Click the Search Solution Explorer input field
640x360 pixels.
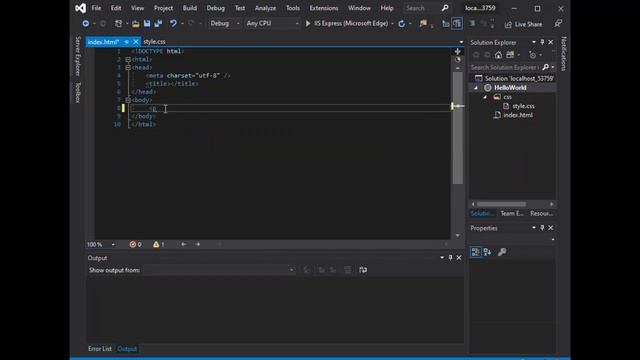click(x=505, y=67)
